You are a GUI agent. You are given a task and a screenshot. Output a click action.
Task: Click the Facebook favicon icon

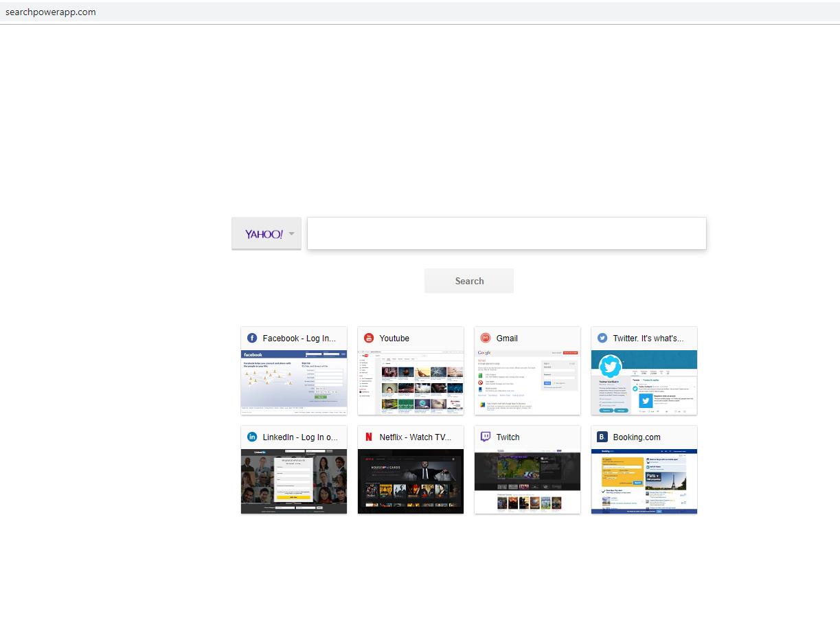click(252, 338)
